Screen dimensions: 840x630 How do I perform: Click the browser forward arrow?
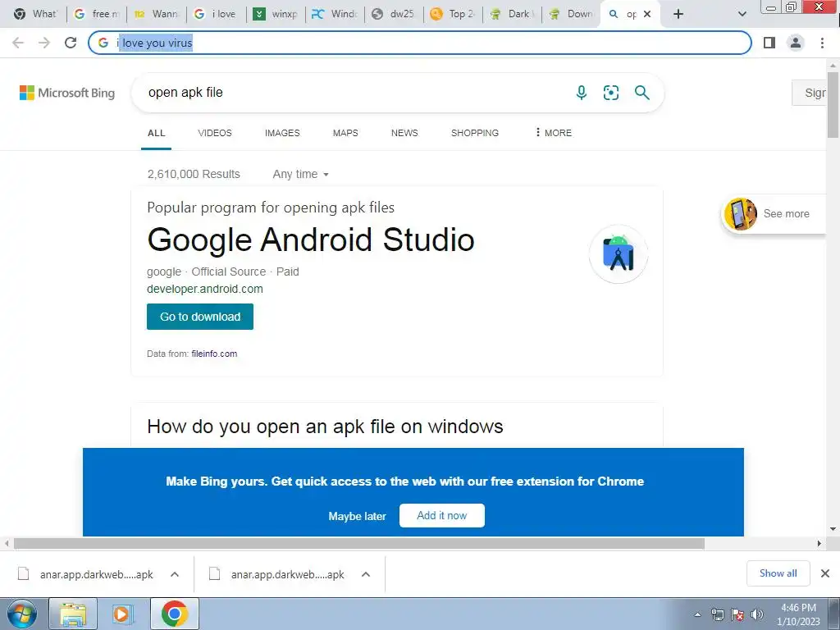click(x=44, y=43)
